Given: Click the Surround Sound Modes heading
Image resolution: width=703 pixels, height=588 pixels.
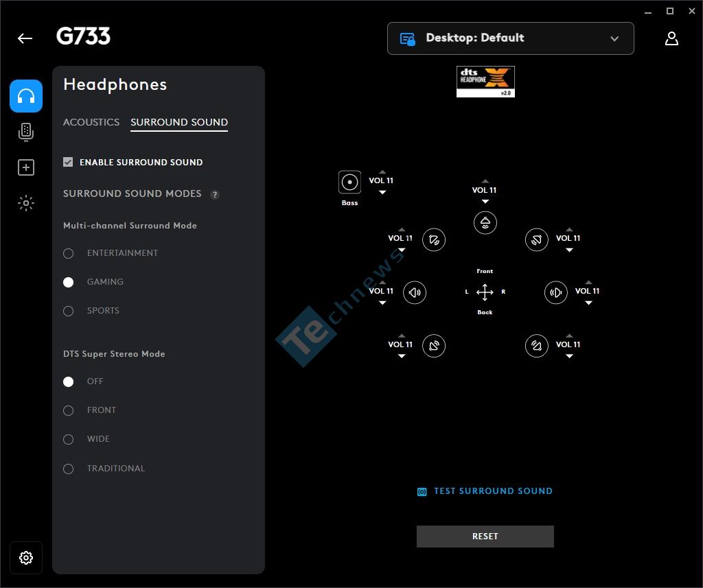Looking at the screenshot, I should pyautogui.click(x=132, y=193).
